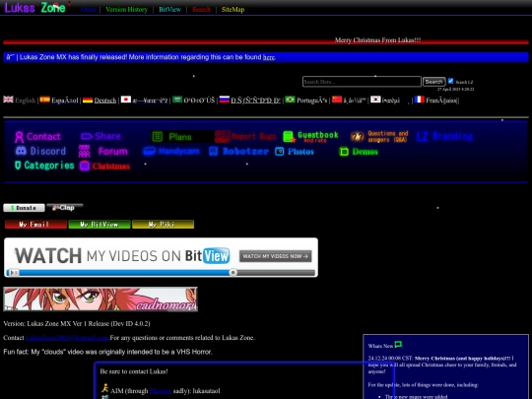Click the Photos camera icon
Screen dimensions: 532x399
coord(279,152)
